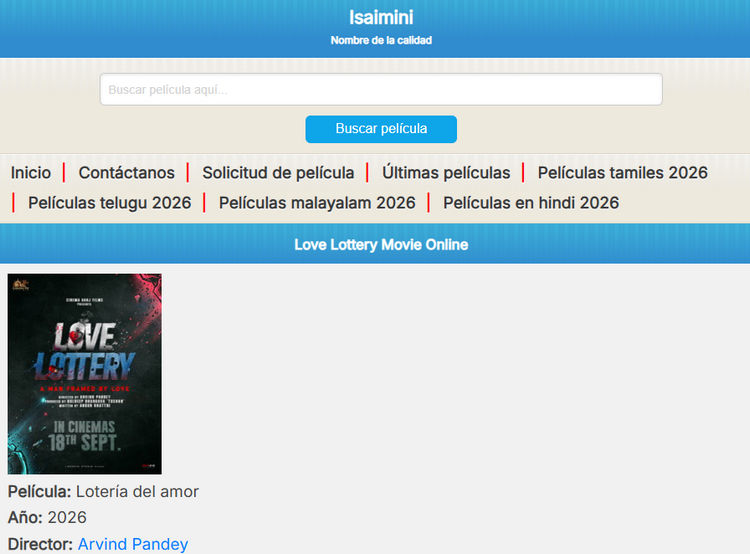Open Películas malayalam 2026 category

317,203
